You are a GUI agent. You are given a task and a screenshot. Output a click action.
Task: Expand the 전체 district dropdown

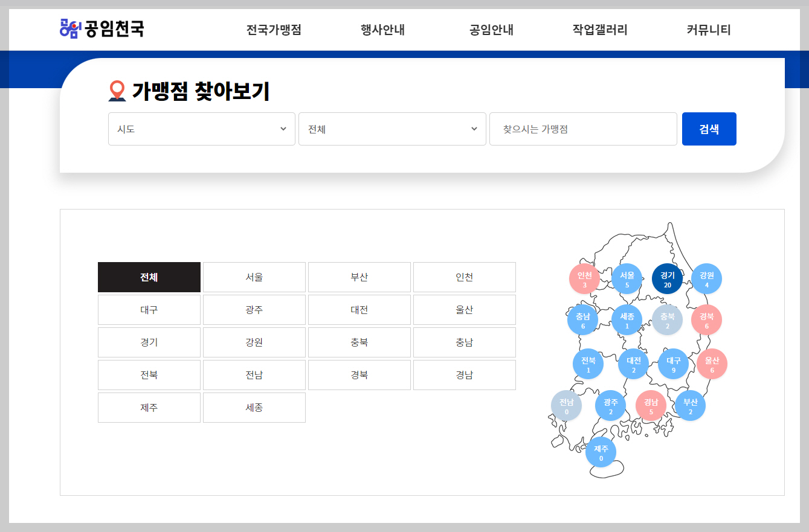[x=392, y=129]
